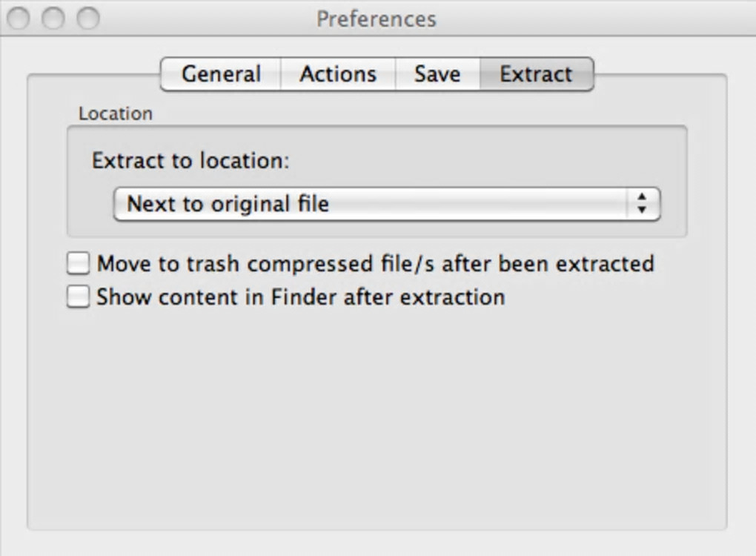
Task: Click the 'Move to trash compressed file/s' label
Action: (x=375, y=264)
